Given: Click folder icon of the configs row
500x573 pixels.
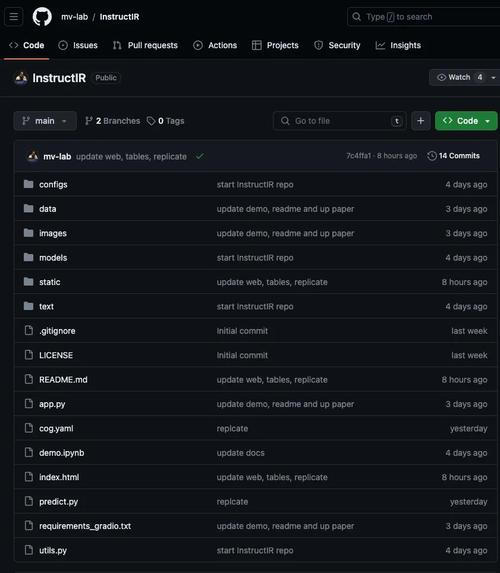Looking at the screenshot, I should [29, 184].
